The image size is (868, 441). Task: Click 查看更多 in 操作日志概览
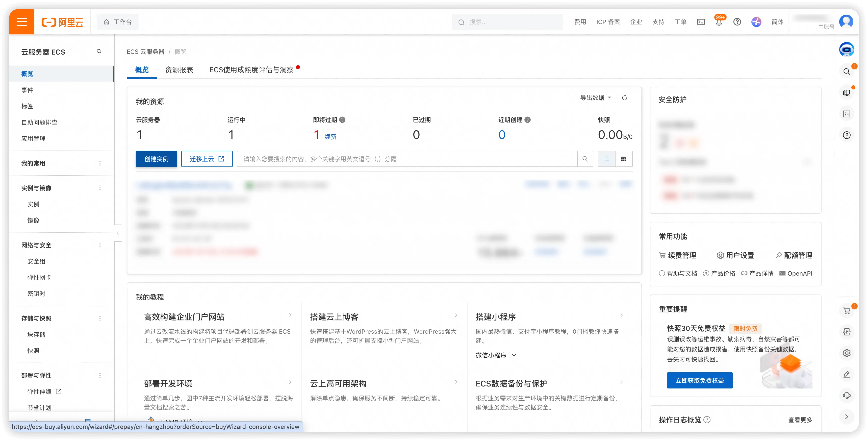(800, 420)
